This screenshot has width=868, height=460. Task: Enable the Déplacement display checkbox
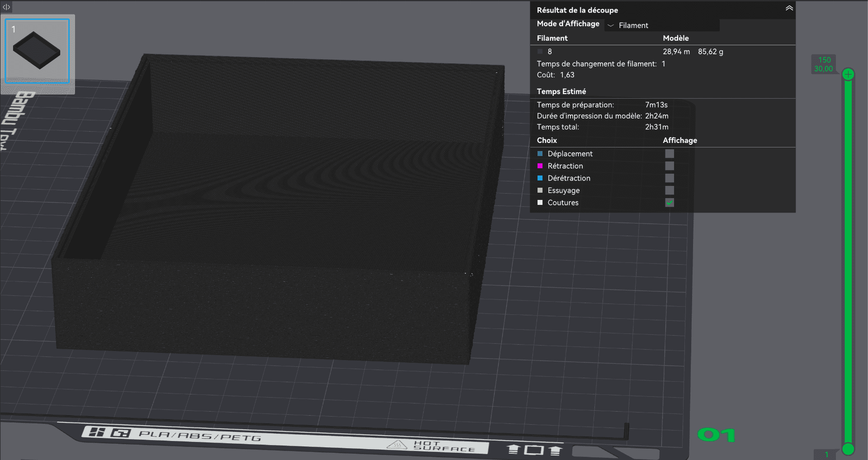click(670, 154)
